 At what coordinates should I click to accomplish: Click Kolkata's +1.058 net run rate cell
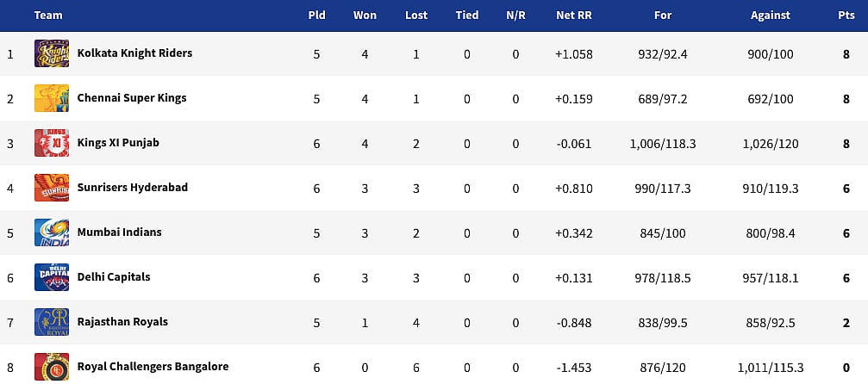(574, 53)
